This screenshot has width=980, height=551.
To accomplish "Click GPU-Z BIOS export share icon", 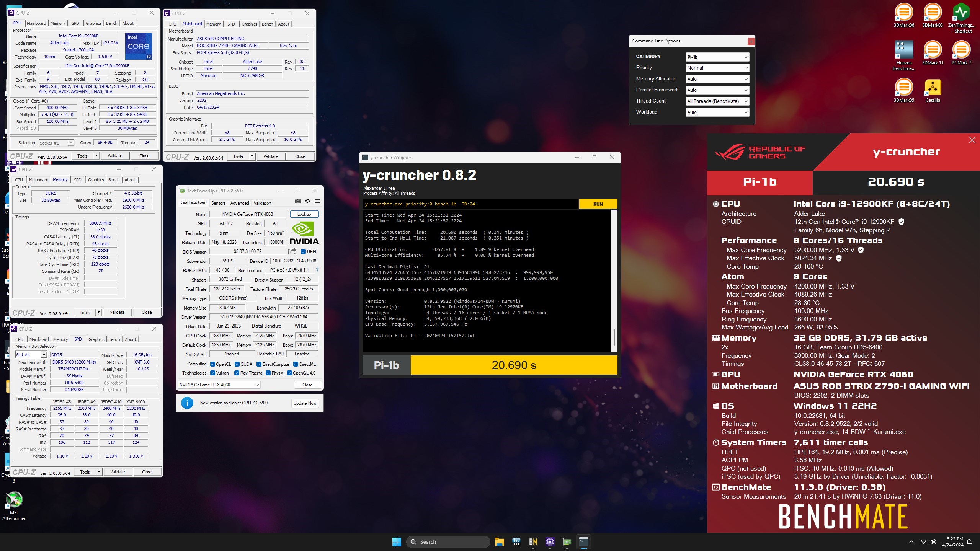I will [x=292, y=251].
